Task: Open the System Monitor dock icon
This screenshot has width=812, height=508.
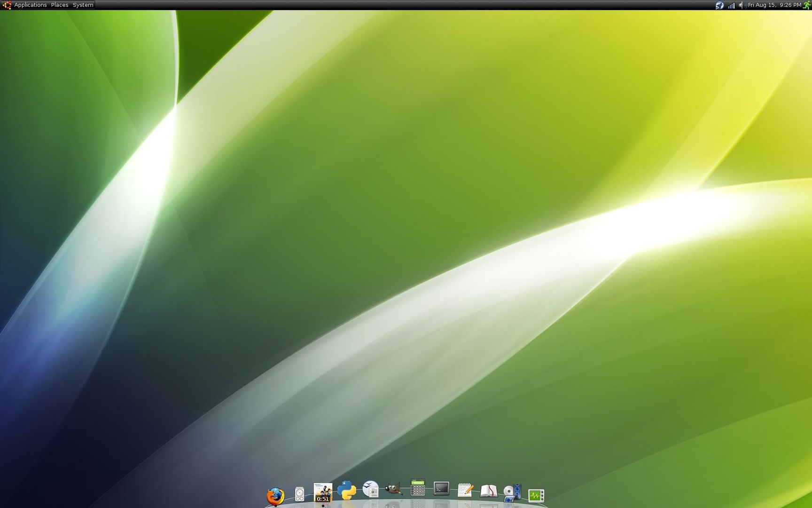Action: pyautogui.click(x=536, y=495)
